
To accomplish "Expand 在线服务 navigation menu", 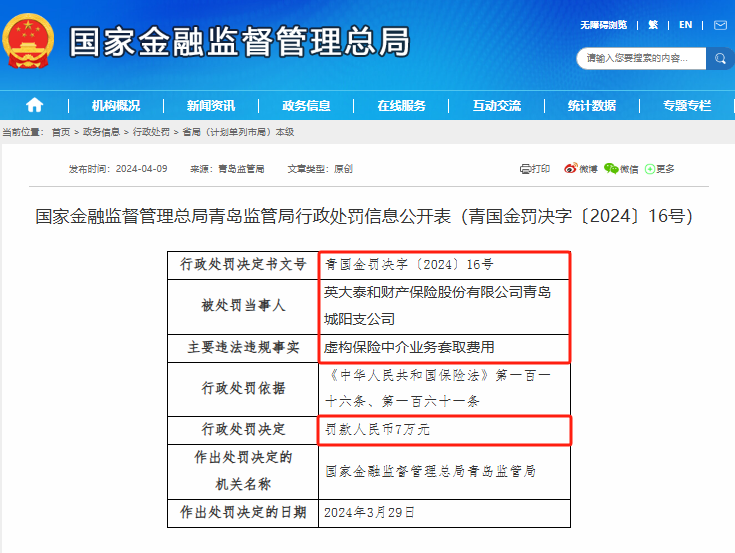I will (401, 105).
